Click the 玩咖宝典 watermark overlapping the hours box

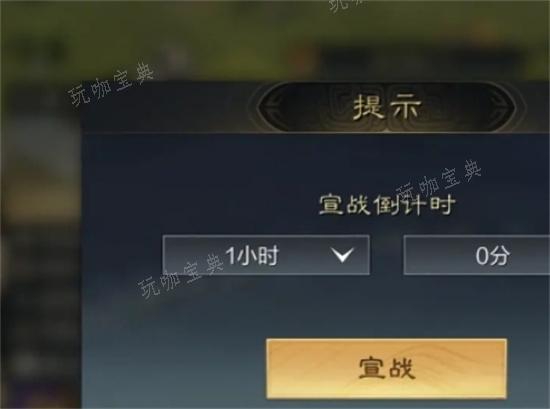click(x=181, y=276)
